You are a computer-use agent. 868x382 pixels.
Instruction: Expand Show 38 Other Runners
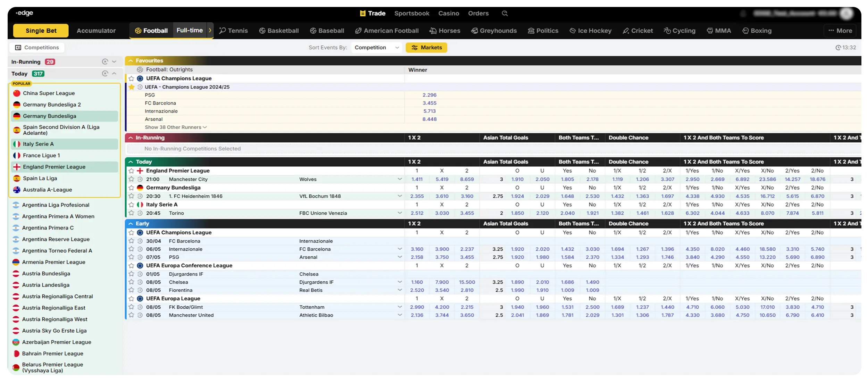[x=176, y=127]
